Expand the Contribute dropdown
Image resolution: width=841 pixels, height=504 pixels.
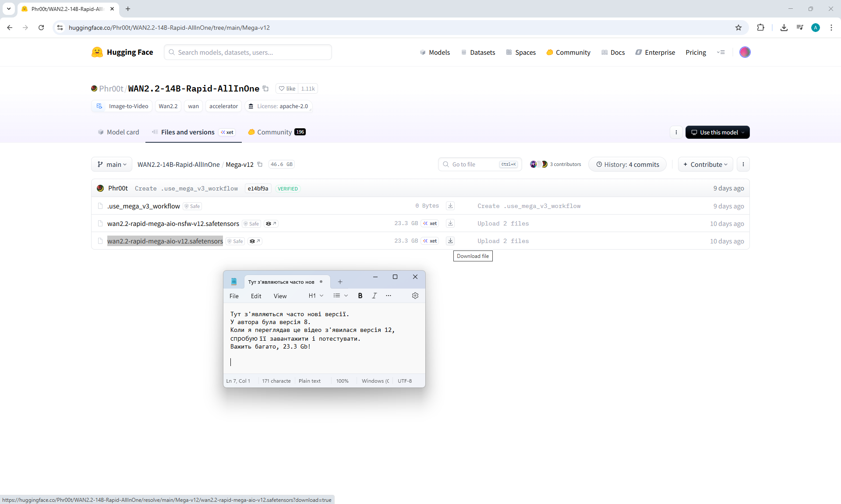(705, 164)
